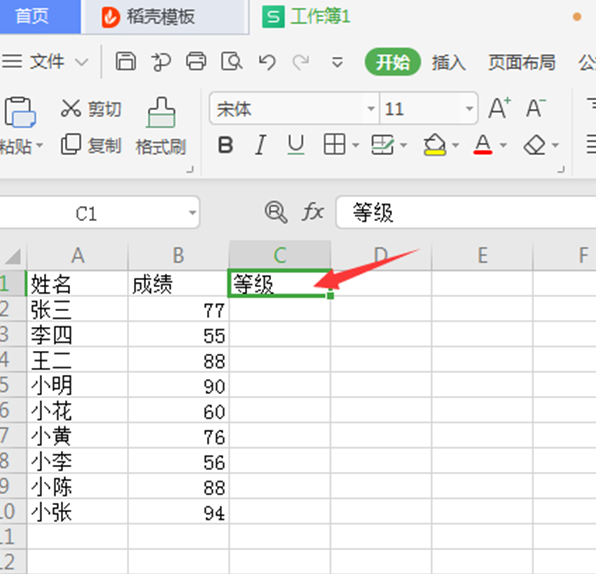
Task: Click the Save icon in quick toolbar
Action: pyautogui.click(x=126, y=62)
